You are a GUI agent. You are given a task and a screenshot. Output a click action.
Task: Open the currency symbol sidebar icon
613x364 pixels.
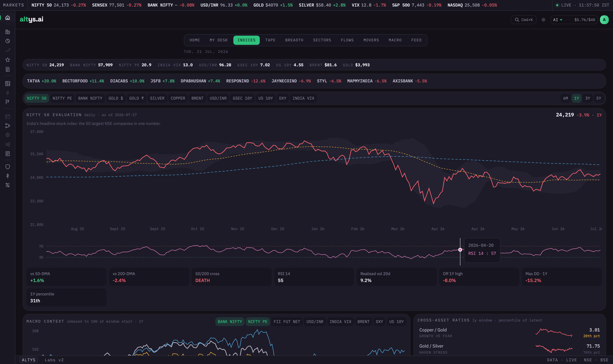[x=8, y=176]
